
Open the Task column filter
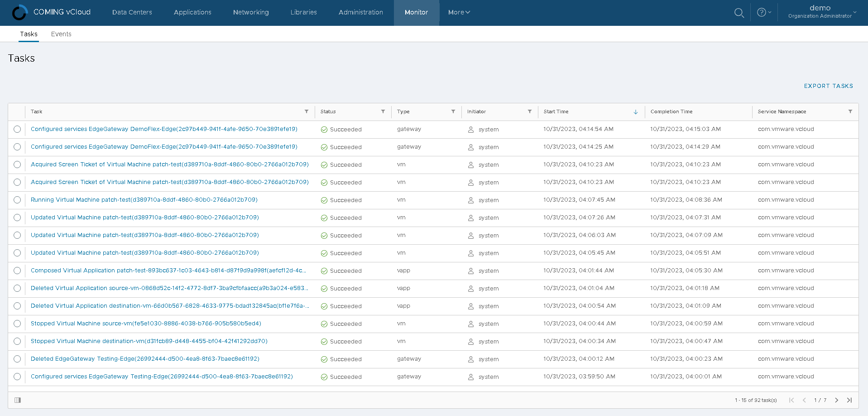coord(307,111)
